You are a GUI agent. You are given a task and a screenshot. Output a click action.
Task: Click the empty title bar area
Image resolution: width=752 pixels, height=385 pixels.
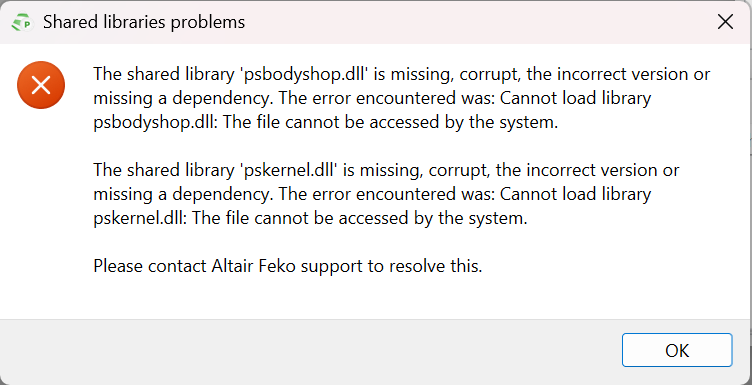(480, 22)
